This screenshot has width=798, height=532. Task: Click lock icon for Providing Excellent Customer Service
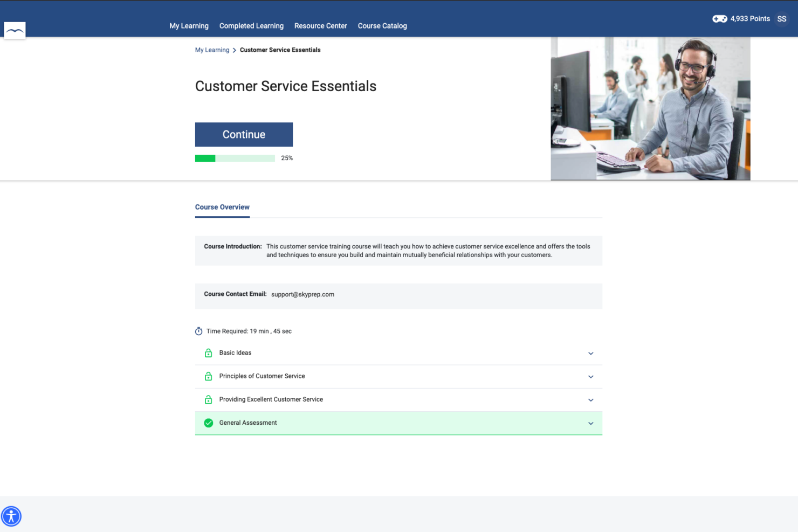pos(208,399)
